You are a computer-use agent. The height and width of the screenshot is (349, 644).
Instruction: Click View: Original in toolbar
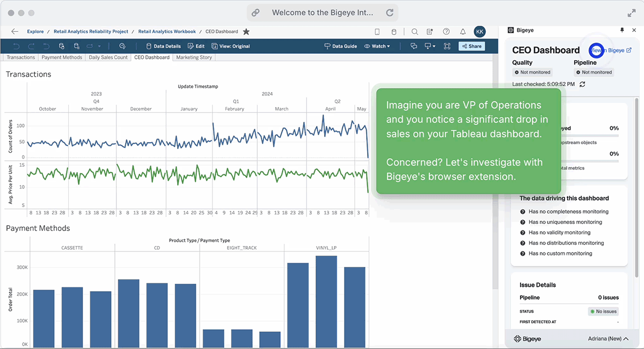(x=231, y=46)
